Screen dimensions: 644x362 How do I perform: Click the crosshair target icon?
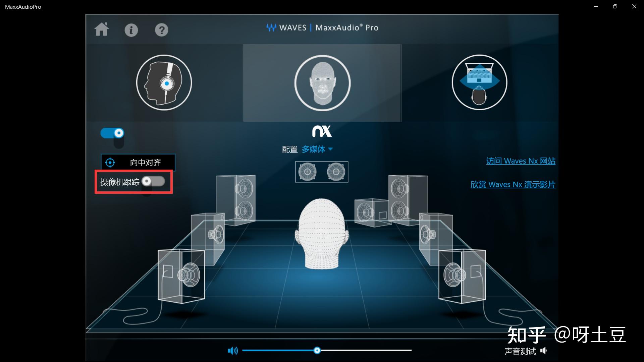pos(110,163)
